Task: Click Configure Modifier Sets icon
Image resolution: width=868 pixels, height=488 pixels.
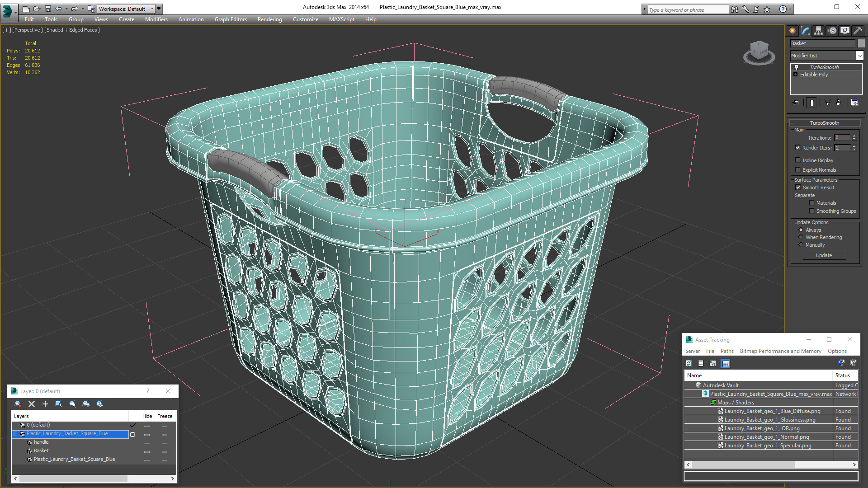Action: coord(854,103)
